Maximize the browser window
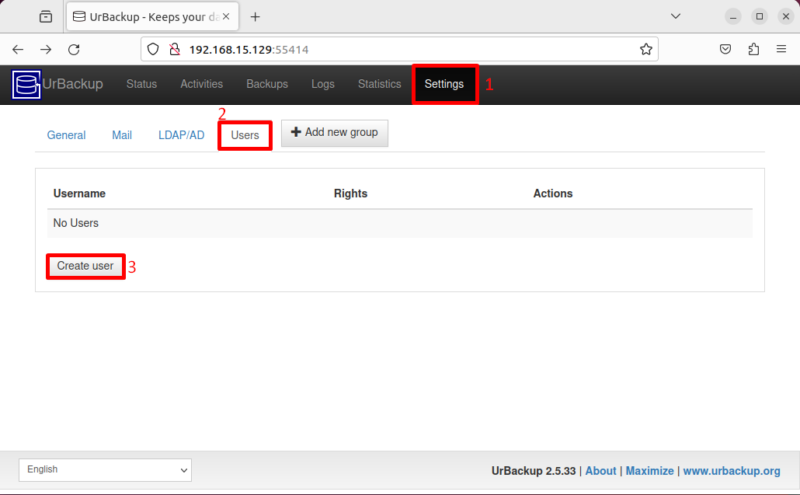This screenshot has height=495, width=800. pyautogui.click(x=759, y=16)
